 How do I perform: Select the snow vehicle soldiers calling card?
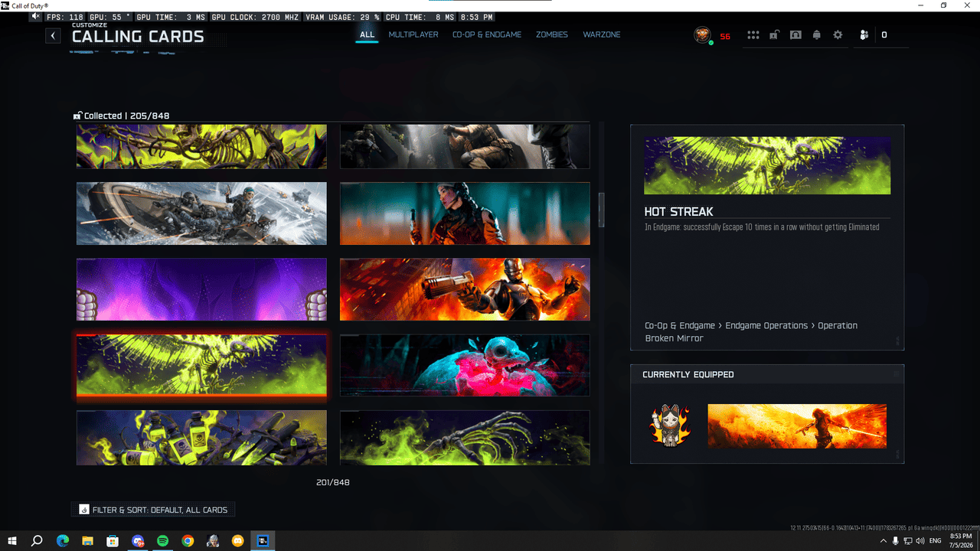click(x=201, y=214)
